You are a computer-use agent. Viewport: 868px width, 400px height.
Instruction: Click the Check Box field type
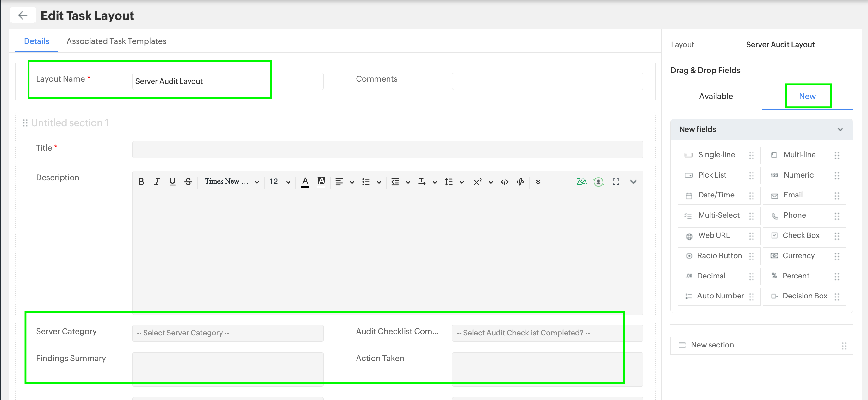(x=801, y=235)
